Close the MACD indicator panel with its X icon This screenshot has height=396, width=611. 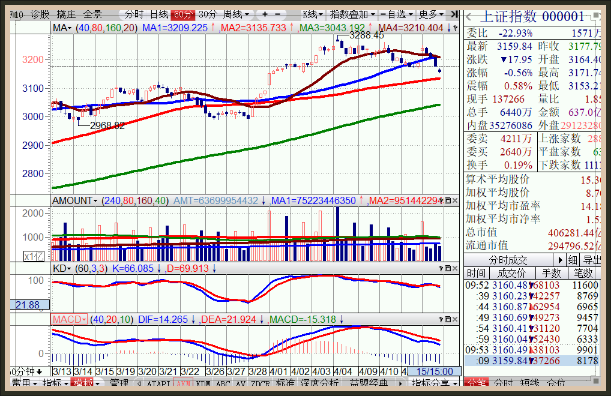pyautogui.click(x=455, y=320)
